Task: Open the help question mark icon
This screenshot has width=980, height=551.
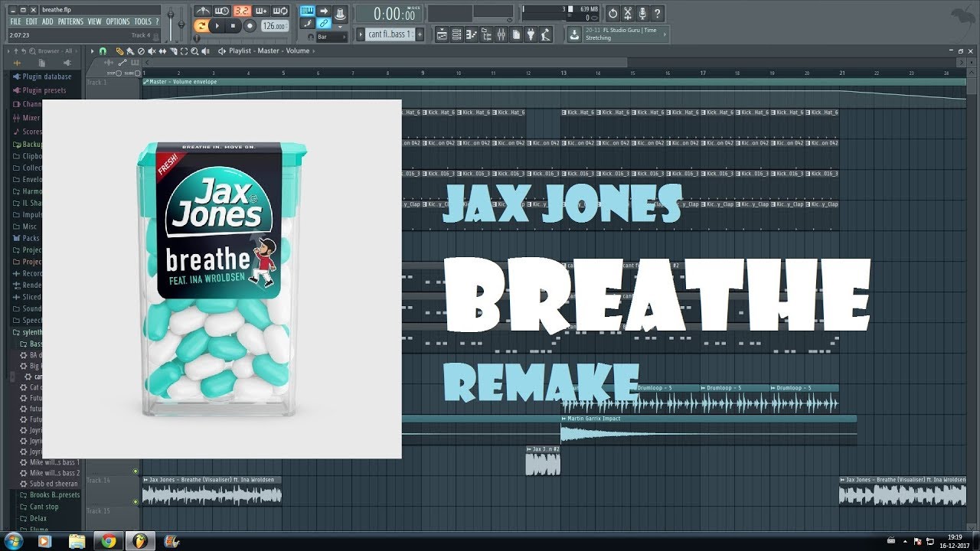Action: (x=657, y=14)
